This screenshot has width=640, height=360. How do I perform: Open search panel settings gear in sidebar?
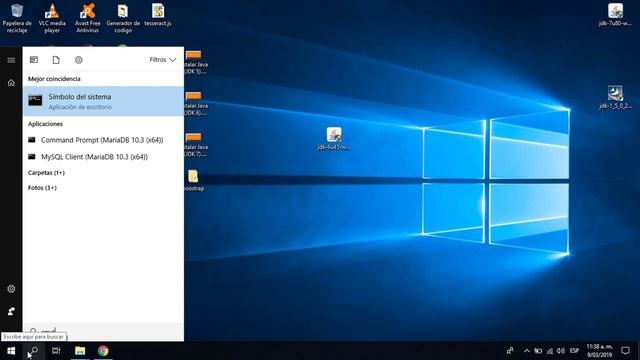coord(11,289)
